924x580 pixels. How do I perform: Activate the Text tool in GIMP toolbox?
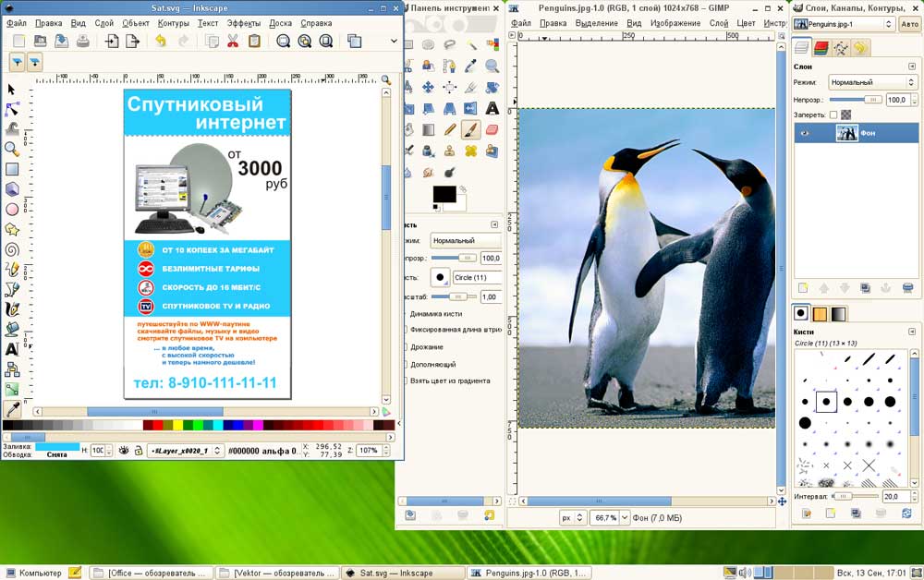point(492,108)
